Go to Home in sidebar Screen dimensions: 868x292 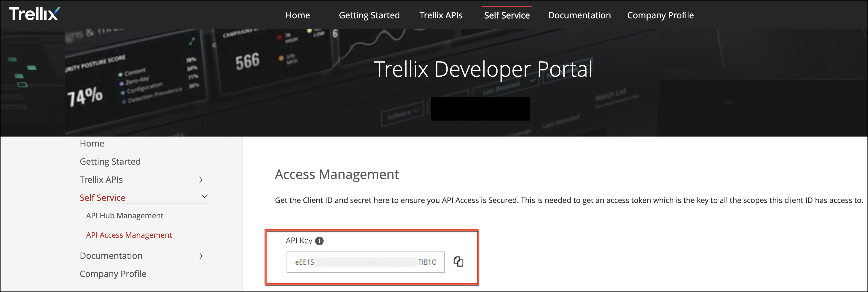[x=92, y=144]
